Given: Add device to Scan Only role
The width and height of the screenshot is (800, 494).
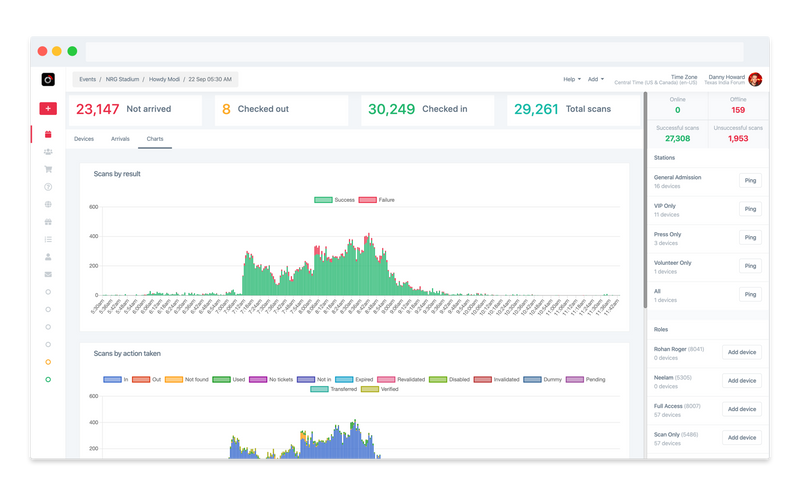Looking at the screenshot, I should tap(742, 438).
